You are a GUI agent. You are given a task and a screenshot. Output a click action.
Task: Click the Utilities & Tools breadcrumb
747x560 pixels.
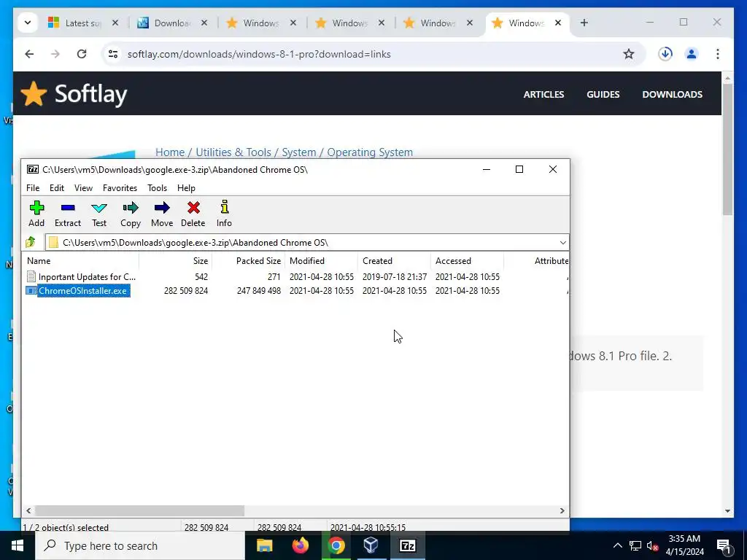(x=233, y=152)
